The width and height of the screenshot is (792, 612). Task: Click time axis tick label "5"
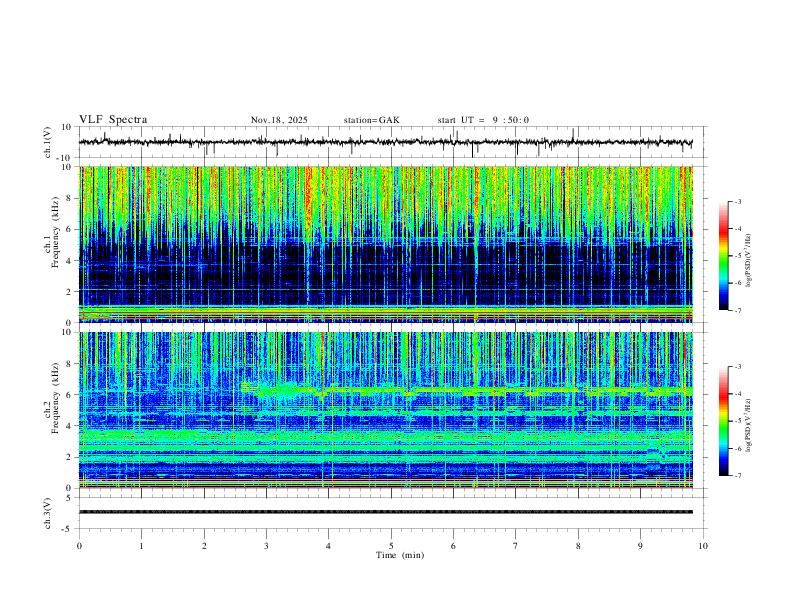tap(391, 546)
